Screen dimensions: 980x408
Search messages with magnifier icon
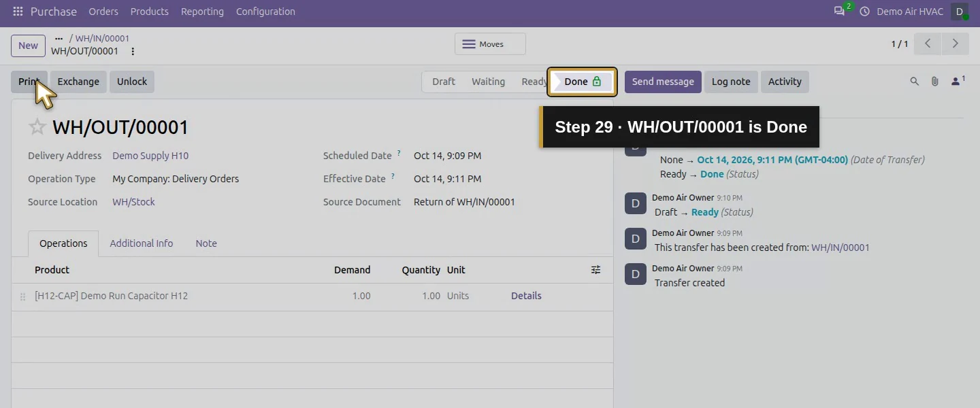point(915,82)
